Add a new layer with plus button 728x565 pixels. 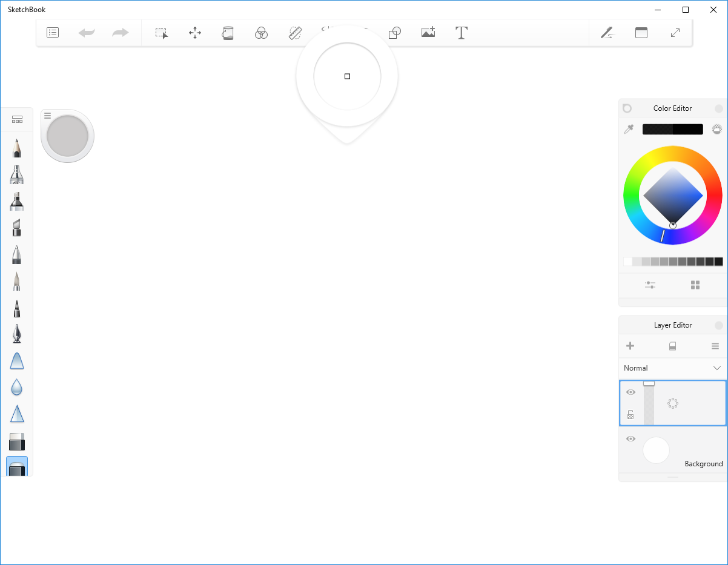click(630, 346)
